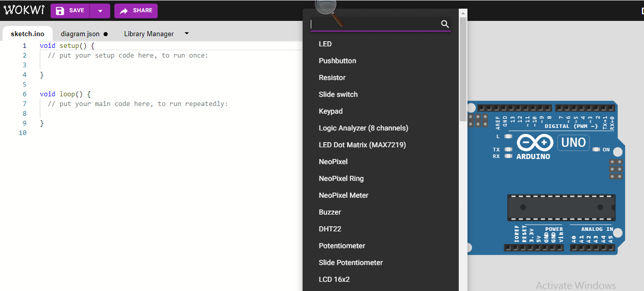
Task: Click the ON power LED on the board
Action: pyautogui.click(x=597, y=150)
